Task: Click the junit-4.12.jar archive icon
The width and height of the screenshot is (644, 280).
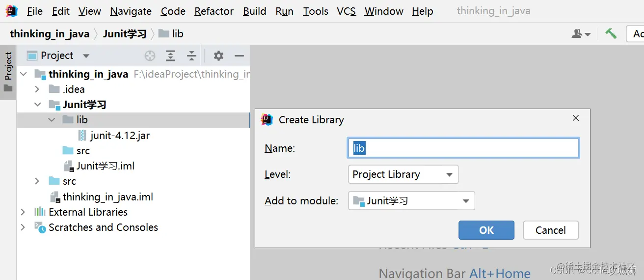Action: click(x=82, y=136)
